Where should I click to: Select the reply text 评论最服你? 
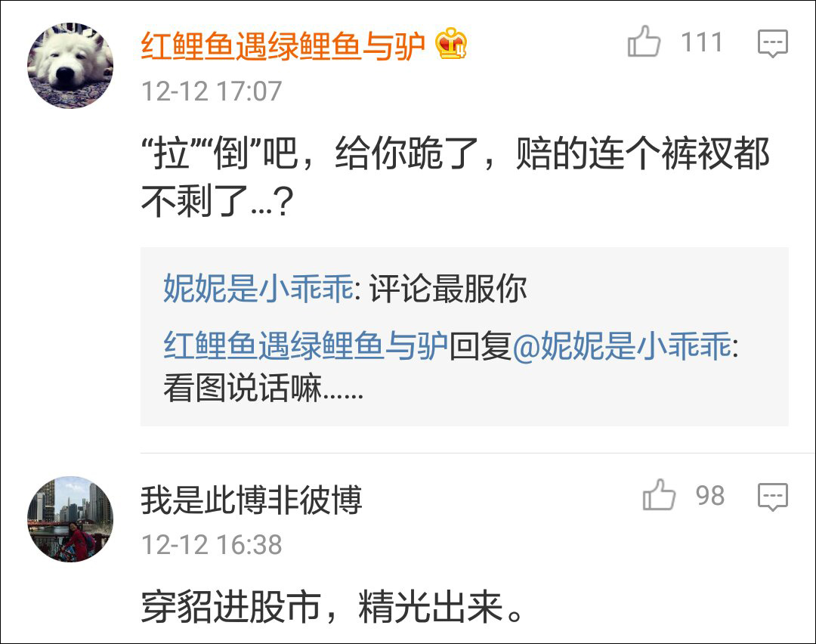(x=448, y=289)
